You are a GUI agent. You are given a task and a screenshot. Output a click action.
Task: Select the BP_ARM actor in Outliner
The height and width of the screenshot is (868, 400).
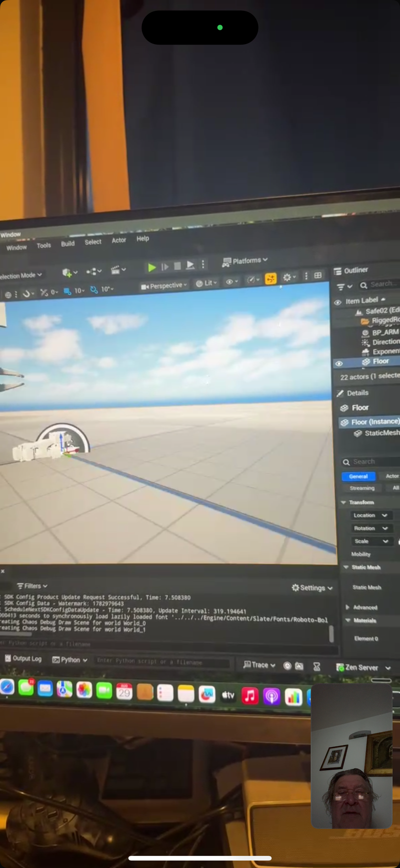pos(380,332)
